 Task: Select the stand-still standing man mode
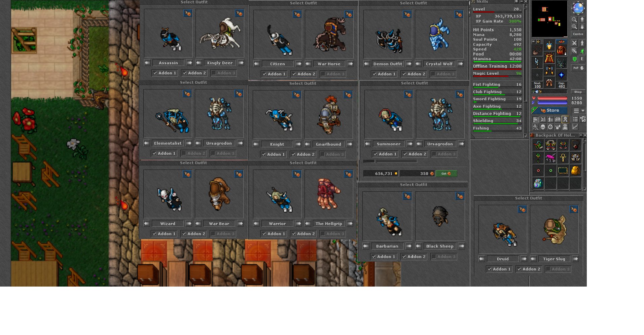[x=582, y=43]
